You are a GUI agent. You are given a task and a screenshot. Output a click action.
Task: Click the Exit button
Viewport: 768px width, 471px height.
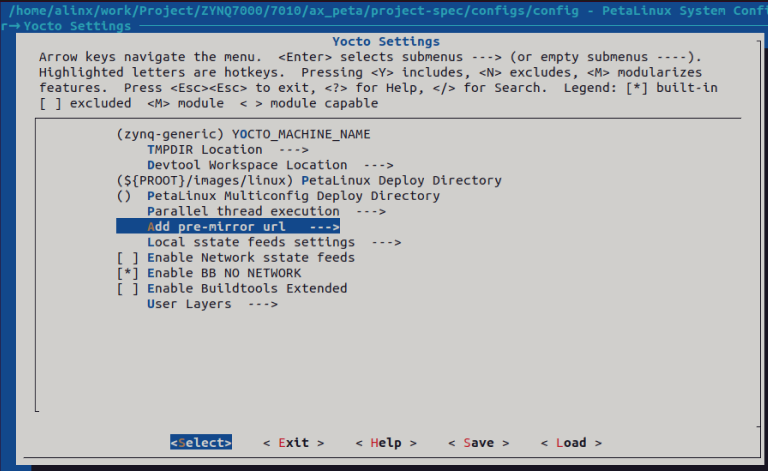click(x=293, y=443)
